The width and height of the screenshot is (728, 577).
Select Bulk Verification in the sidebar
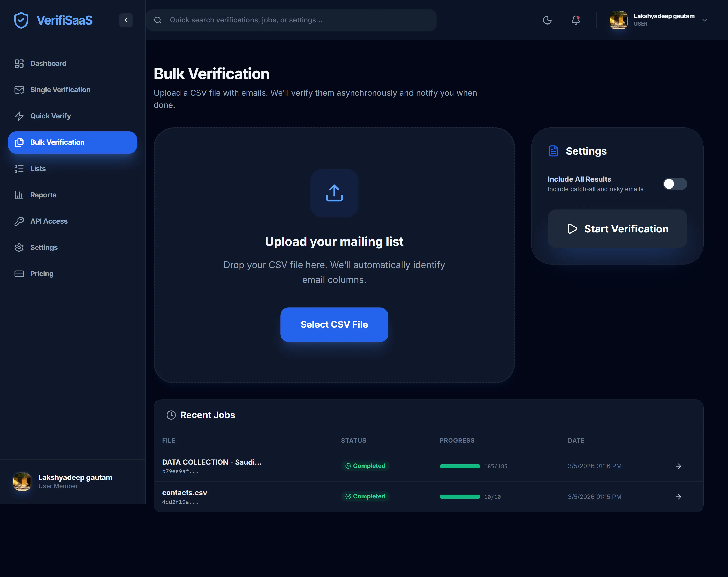[73, 142]
